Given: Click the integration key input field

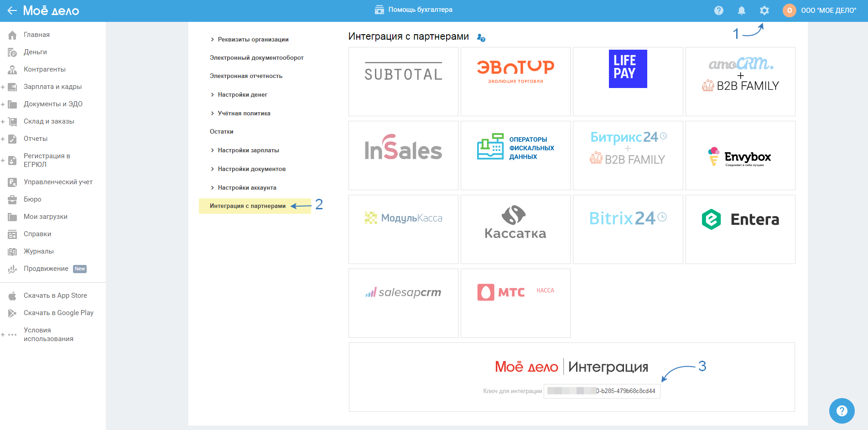Looking at the screenshot, I should tap(602, 391).
